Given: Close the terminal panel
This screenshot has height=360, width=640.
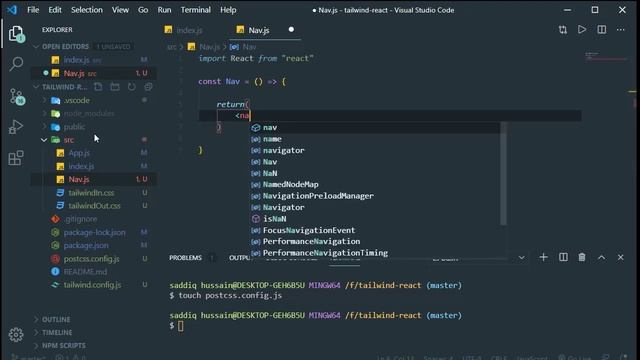Looking at the screenshot, I should point(620,257).
